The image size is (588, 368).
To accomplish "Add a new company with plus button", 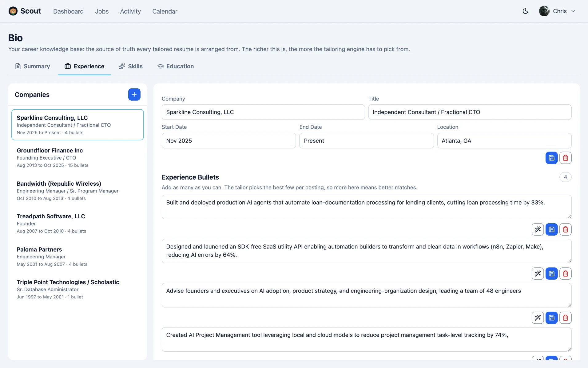I will tap(134, 95).
